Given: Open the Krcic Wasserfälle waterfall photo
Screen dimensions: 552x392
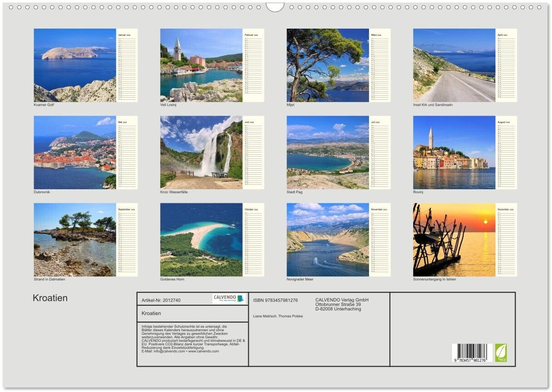Looking at the screenshot, I should (201, 152).
